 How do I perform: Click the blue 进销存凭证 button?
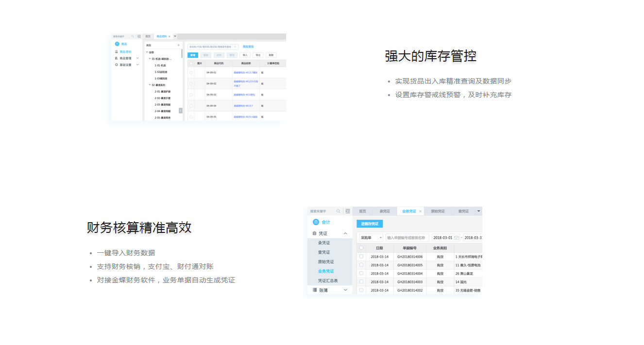click(x=370, y=224)
